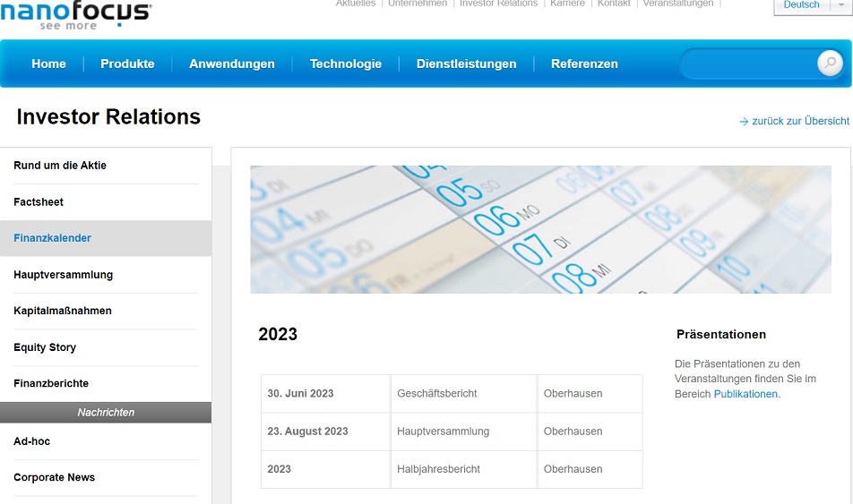The image size is (853, 504).
Task: Click the nanofocus logo
Action: click(x=76, y=15)
